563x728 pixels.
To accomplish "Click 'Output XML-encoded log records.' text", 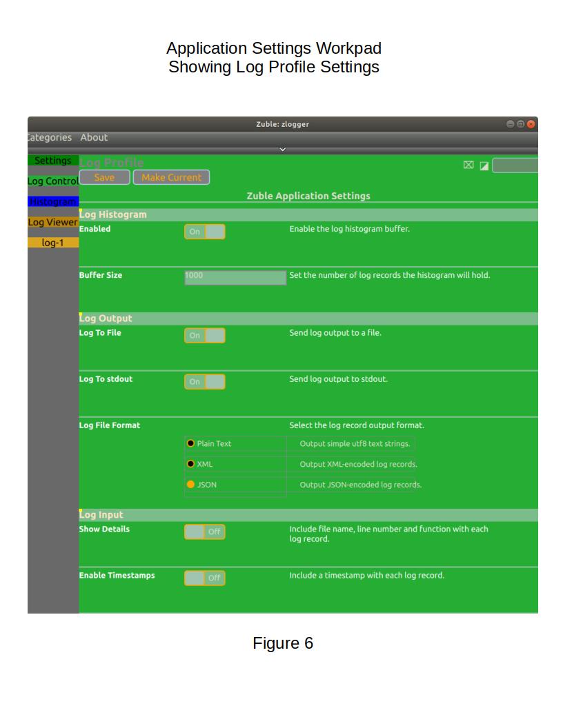I will 359,464.
